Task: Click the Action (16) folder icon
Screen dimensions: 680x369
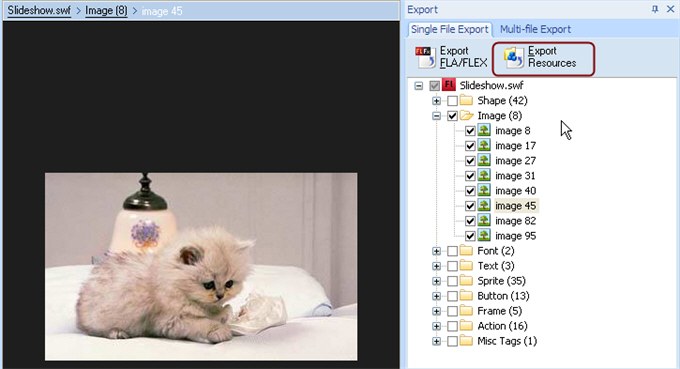Action: 466,326
